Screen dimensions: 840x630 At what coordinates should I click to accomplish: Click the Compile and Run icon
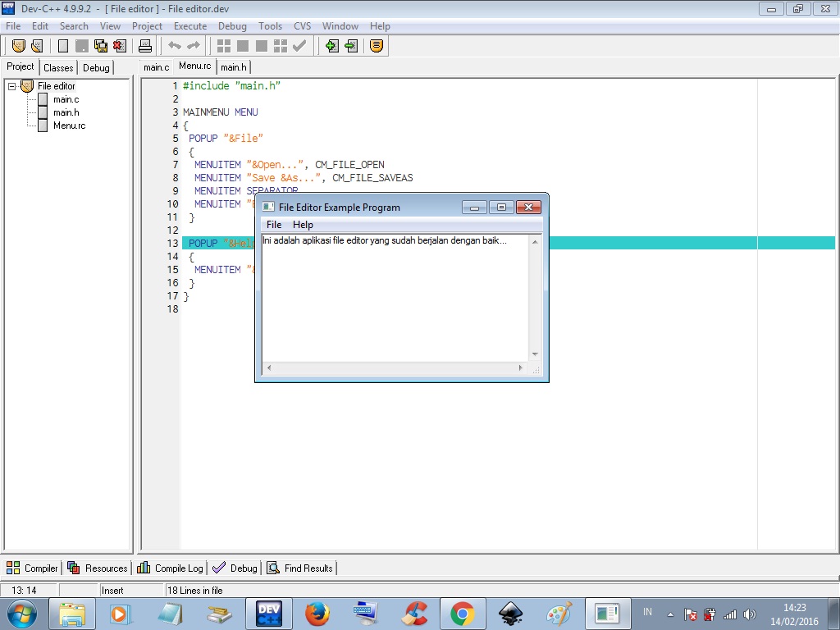262,46
